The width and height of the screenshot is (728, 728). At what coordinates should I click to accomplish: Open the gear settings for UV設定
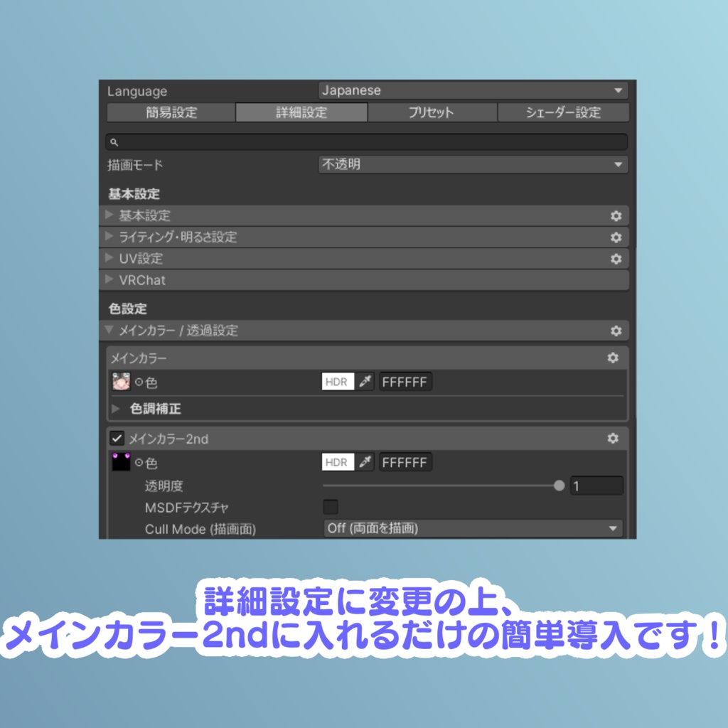point(616,258)
